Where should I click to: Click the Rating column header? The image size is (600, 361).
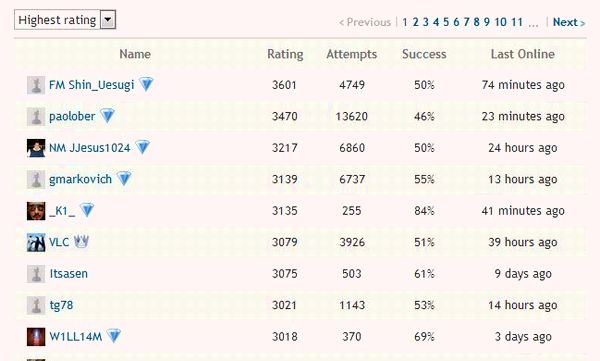click(285, 54)
